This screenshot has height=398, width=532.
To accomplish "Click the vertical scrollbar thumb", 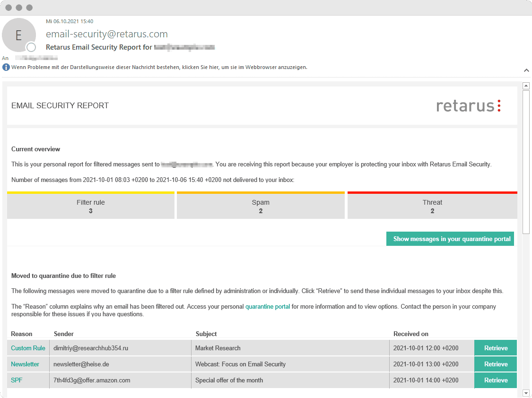I will [x=526, y=162].
